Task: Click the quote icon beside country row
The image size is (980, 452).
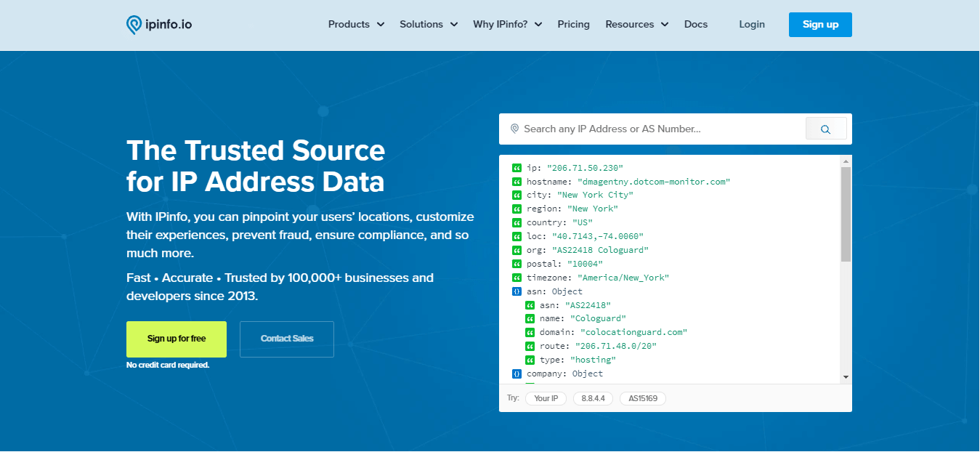Action: 517,223
